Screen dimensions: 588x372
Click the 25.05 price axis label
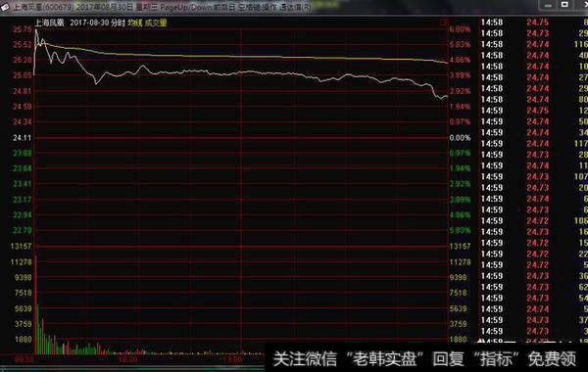coord(23,75)
